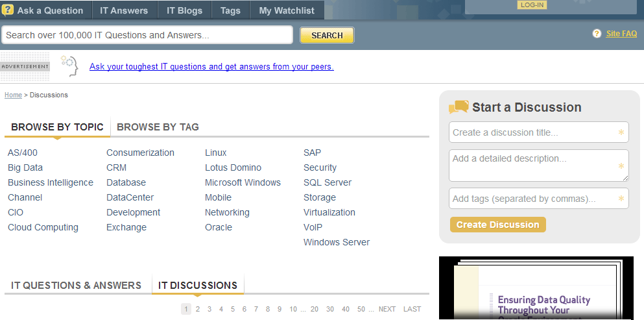
Task: Open the Storage topic
Action: [x=320, y=197]
